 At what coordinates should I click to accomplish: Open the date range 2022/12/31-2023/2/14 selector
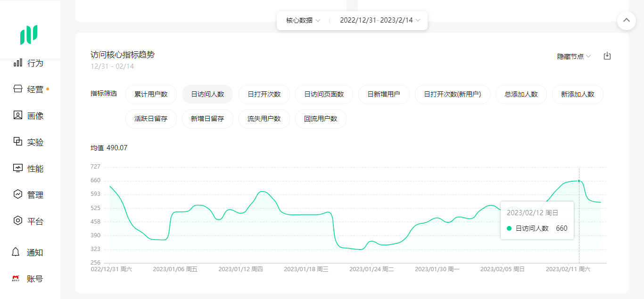377,20
